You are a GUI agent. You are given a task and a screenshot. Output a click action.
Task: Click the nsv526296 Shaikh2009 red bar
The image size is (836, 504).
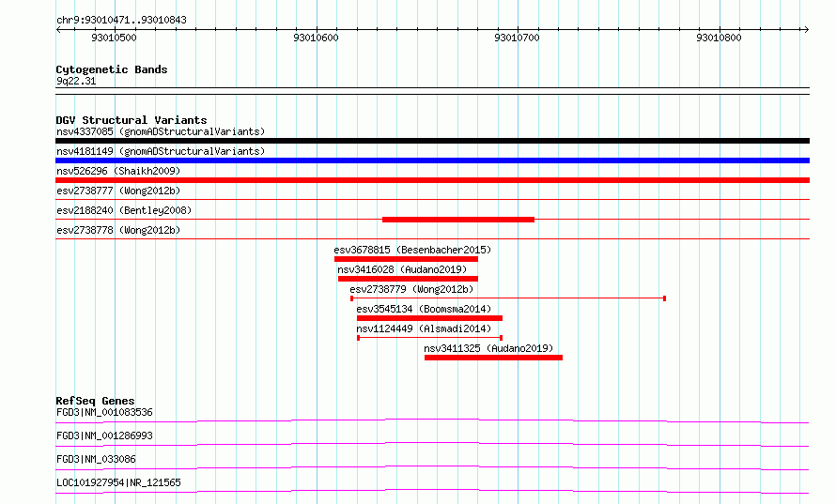[432, 180]
